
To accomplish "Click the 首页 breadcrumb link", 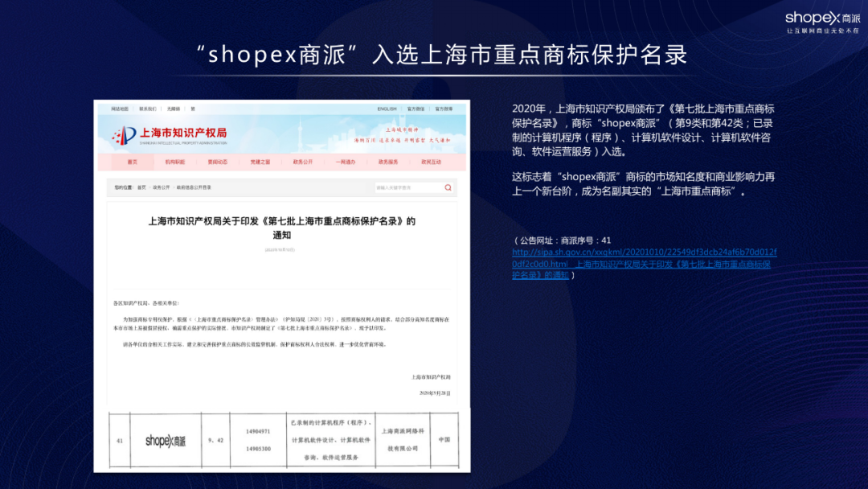I will coord(141,187).
